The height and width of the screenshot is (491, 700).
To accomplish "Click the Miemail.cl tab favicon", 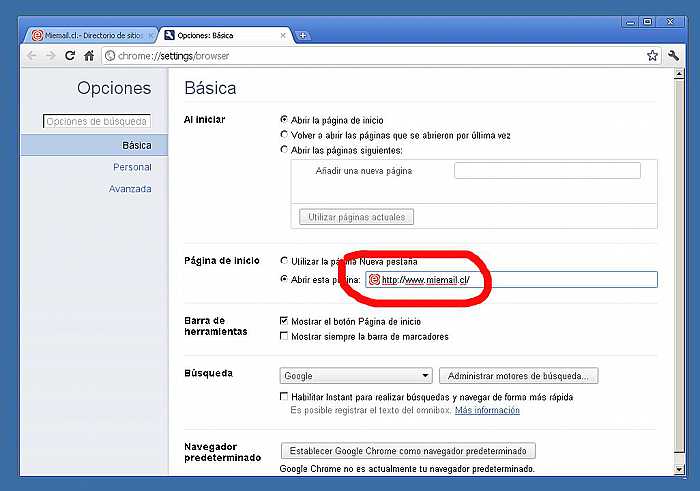I will point(38,35).
